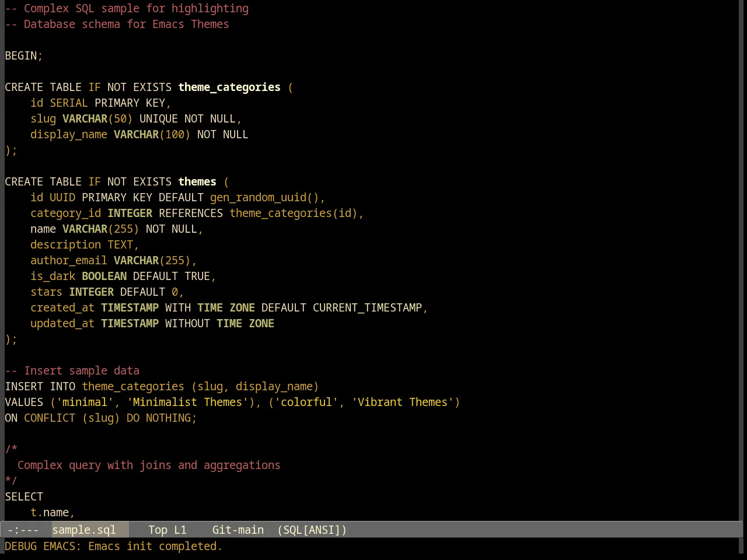
Task: Click theme_categories(id) in the REFERENCES clause
Action: pos(294,213)
